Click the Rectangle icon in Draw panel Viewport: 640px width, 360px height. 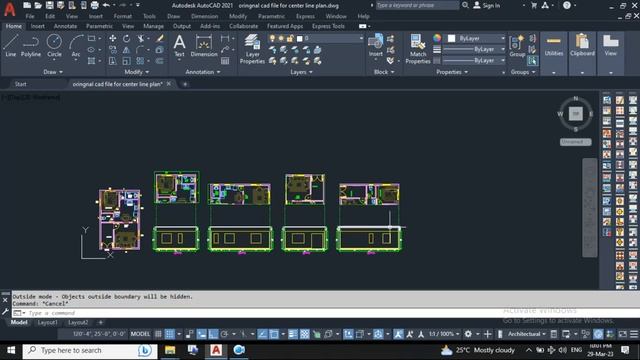pyautogui.click(x=91, y=38)
